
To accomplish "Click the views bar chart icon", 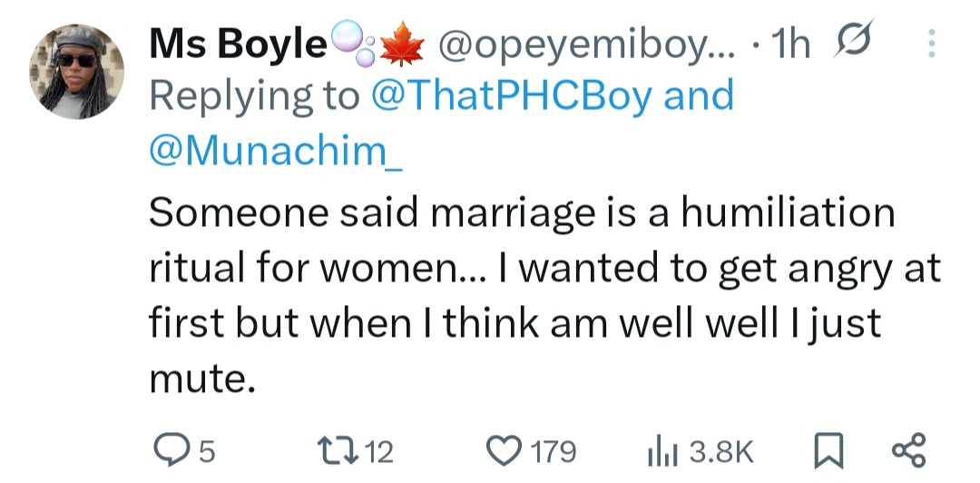I will pos(664,450).
